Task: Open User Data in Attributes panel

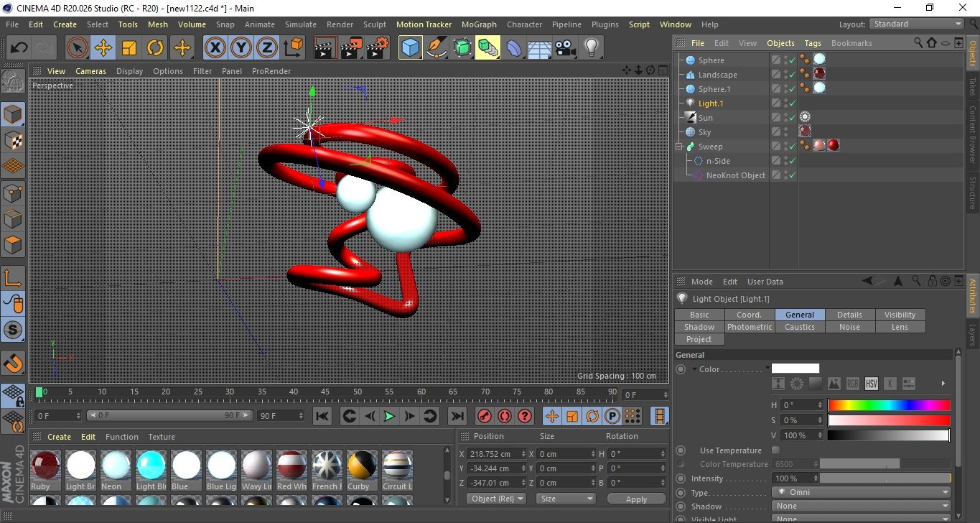Action: (x=765, y=282)
